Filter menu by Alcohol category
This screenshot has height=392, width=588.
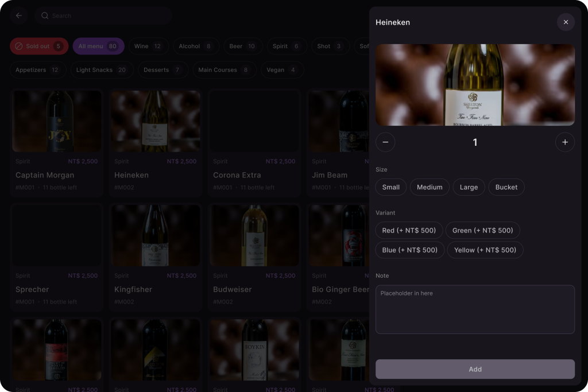[x=195, y=46]
